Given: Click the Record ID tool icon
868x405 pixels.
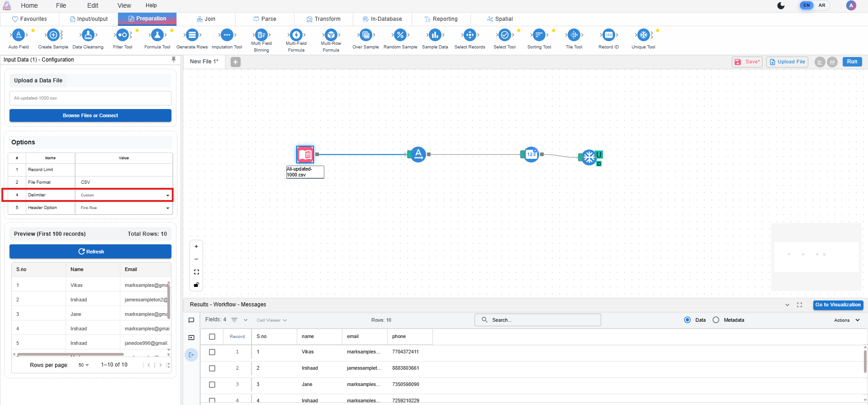Looking at the screenshot, I should click(608, 35).
